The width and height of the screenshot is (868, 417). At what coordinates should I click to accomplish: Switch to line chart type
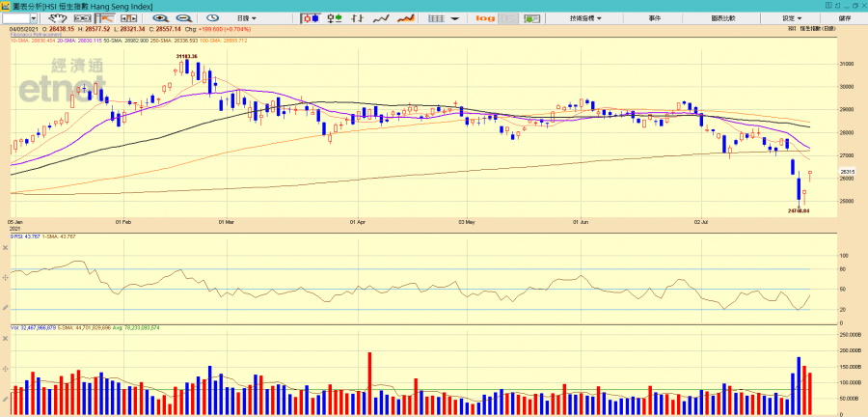coord(383,18)
